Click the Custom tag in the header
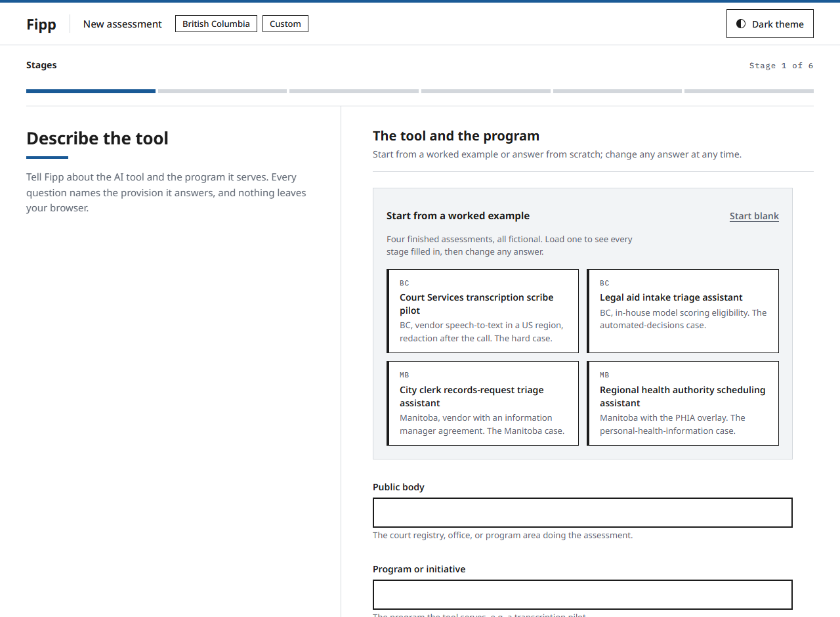The width and height of the screenshot is (840, 617). [285, 24]
